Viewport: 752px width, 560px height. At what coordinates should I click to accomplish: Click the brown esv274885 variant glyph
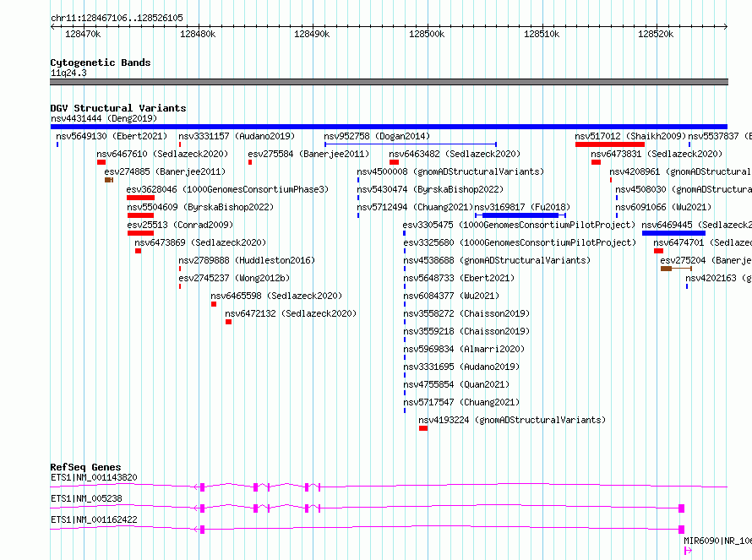(x=109, y=180)
